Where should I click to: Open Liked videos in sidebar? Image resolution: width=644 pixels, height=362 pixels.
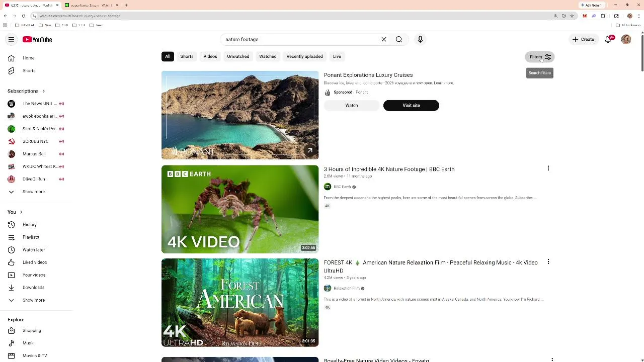[36, 262]
